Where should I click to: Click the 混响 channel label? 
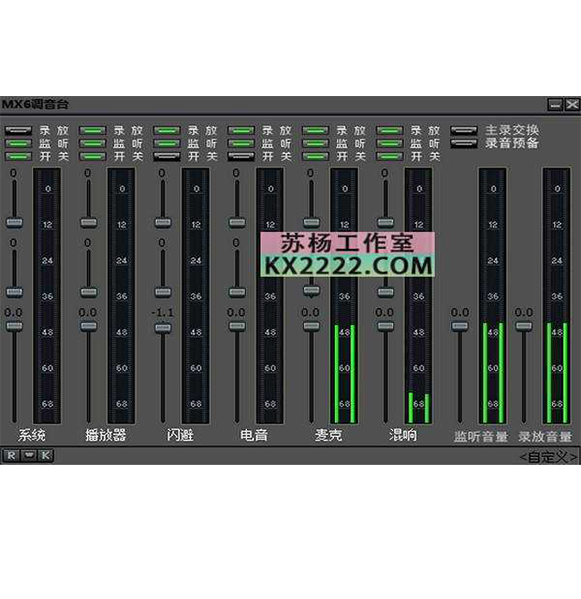[x=403, y=435]
